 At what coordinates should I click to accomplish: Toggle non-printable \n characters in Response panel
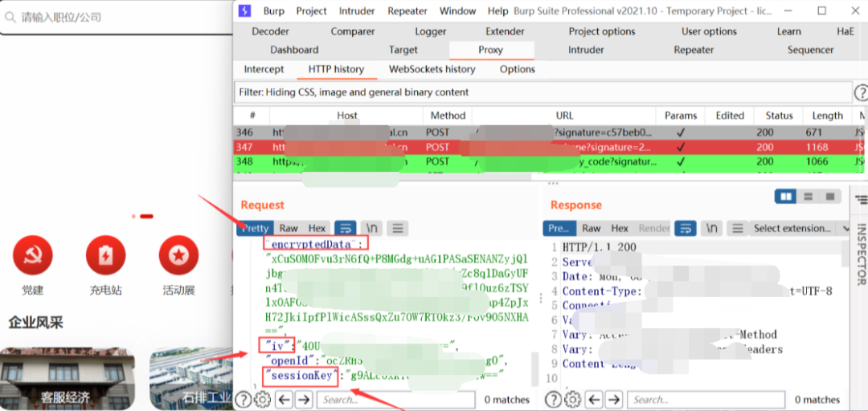(x=712, y=228)
